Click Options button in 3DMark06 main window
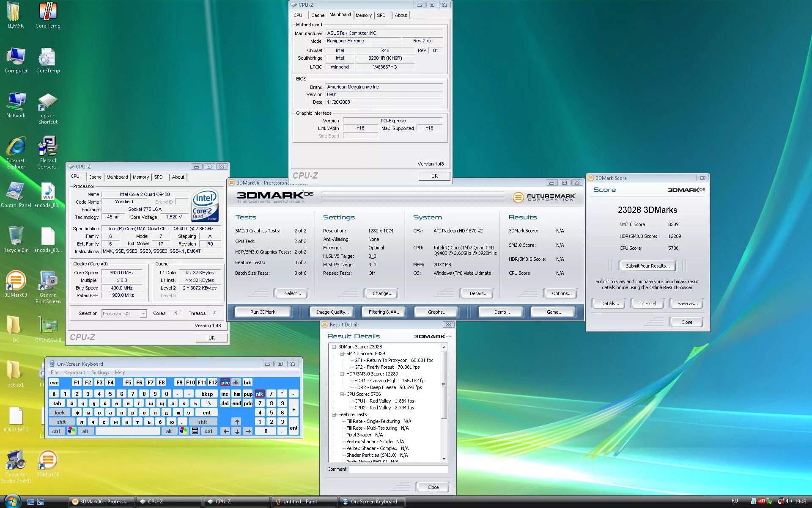This screenshot has width=812, height=508. [559, 293]
